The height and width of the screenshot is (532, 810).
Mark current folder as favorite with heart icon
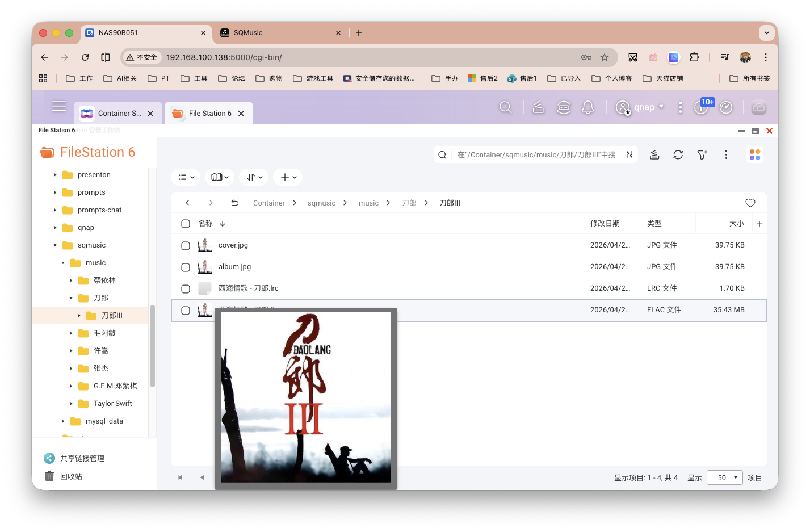[750, 203]
